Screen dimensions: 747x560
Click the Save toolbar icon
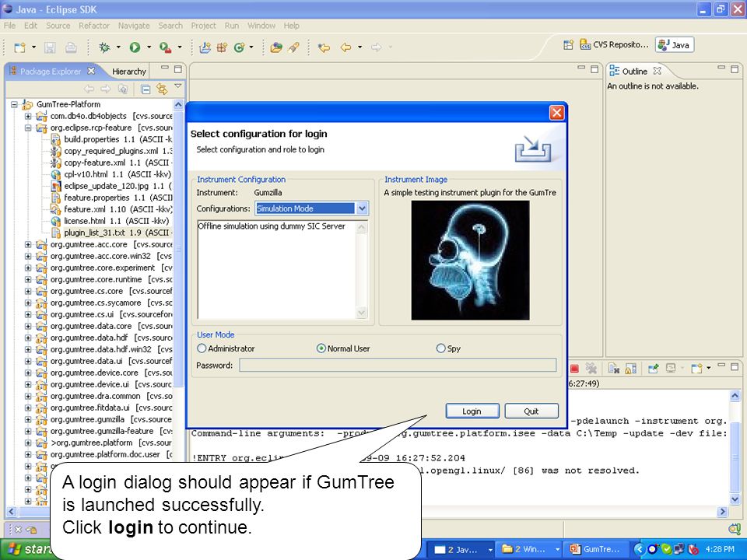pos(50,47)
